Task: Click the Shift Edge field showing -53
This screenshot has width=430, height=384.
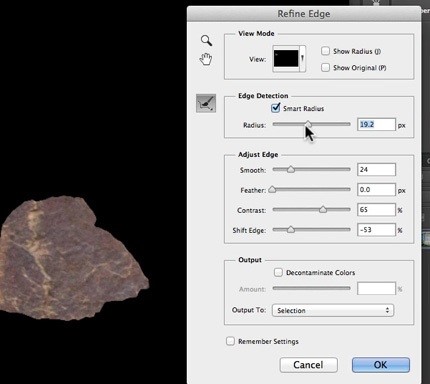Action: tap(376, 230)
